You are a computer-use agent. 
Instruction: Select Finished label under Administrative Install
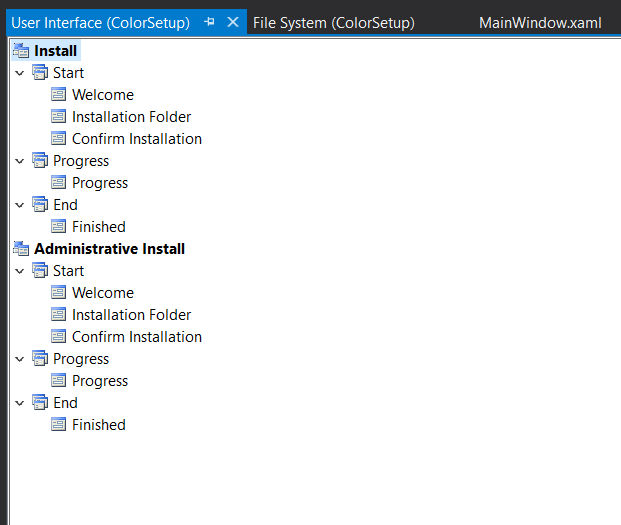[x=99, y=425]
